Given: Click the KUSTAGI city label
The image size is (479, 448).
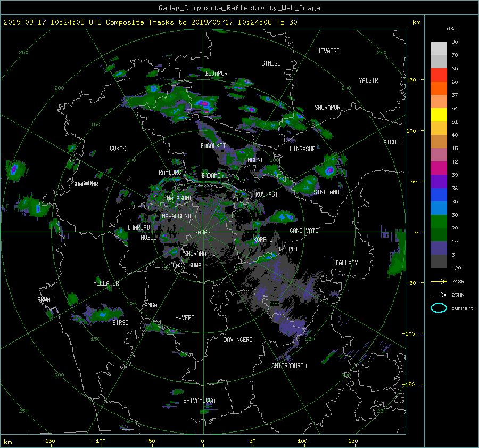Looking at the screenshot, I should tap(267, 194).
